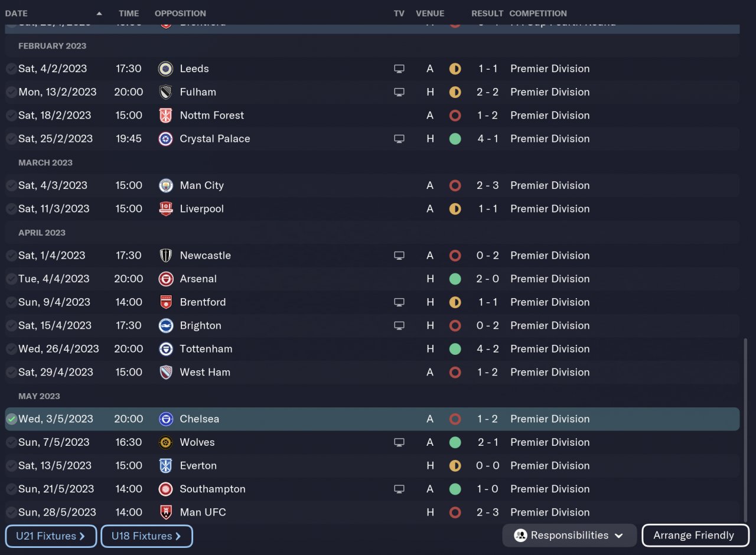Screen dimensions: 756x555
Task: Click the vertical scrollbar of fixtures list
Action: point(745,425)
